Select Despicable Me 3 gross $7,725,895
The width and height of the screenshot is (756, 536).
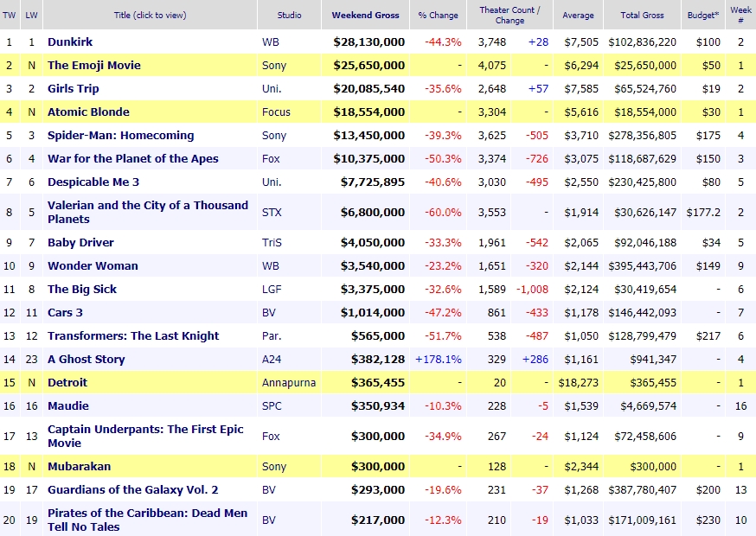372,182
